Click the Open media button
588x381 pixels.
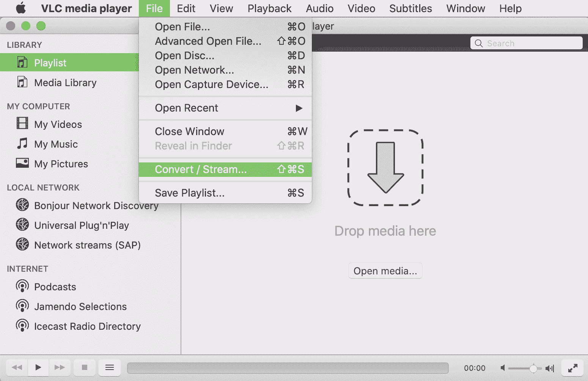(385, 271)
